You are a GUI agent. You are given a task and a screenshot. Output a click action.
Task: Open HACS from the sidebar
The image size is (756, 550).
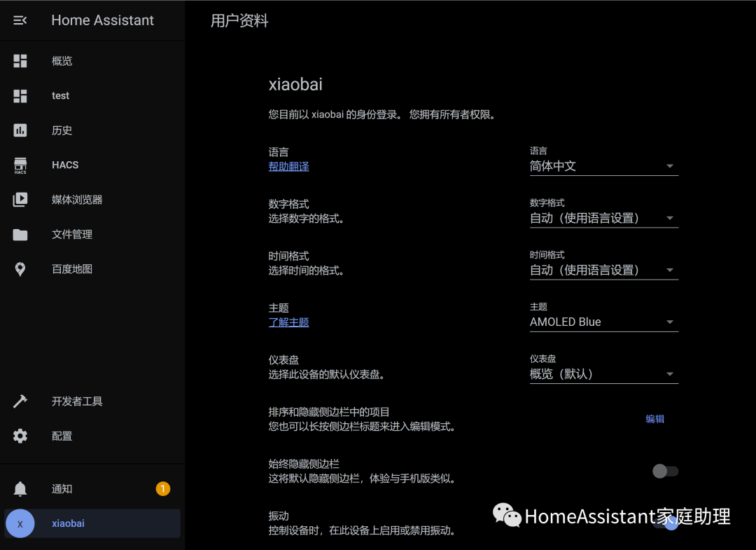point(92,165)
